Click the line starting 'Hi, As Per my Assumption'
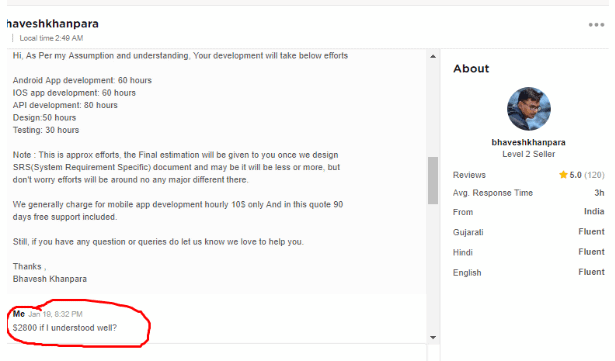 tap(180, 56)
